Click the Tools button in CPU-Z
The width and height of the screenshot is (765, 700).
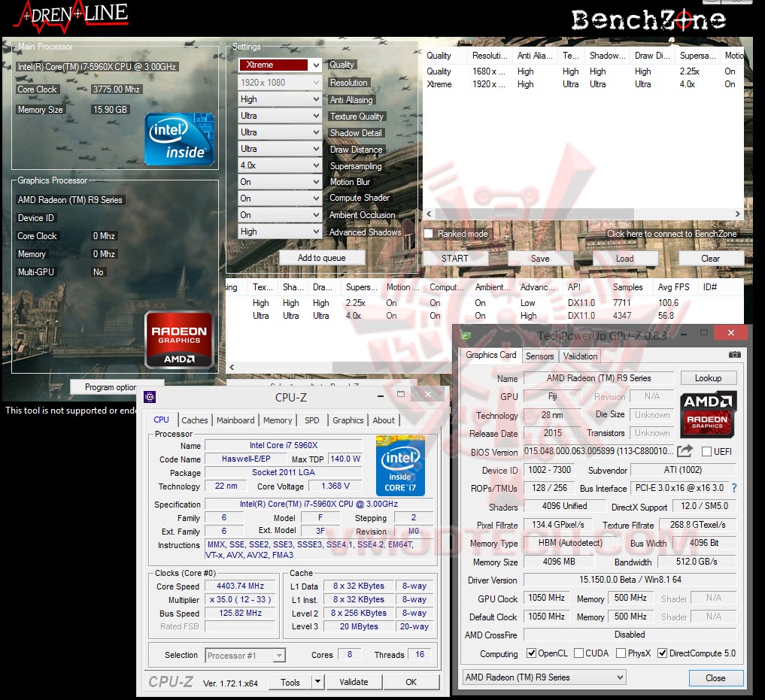click(x=290, y=681)
